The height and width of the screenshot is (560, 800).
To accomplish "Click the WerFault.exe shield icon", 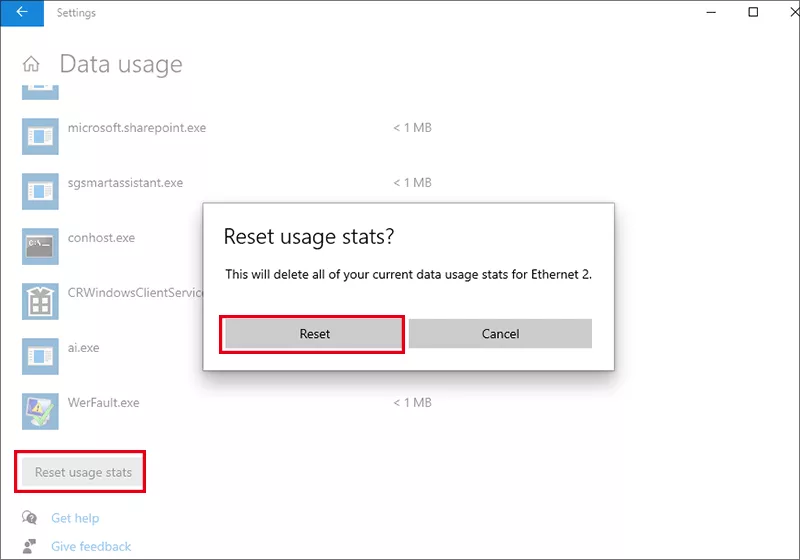I will pyautogui.click(x=40, y=412).
